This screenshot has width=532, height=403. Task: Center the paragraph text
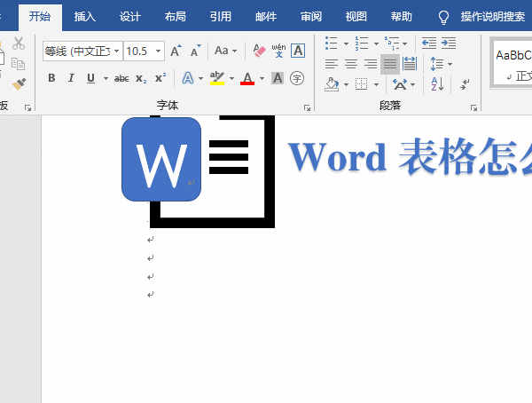pos(351,64)
